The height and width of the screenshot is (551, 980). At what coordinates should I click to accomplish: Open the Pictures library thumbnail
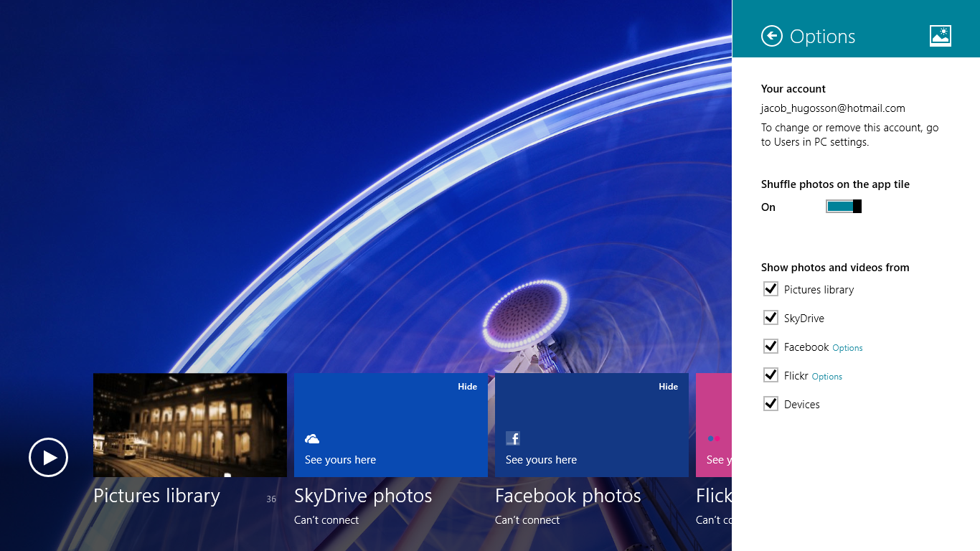[190, 425]
